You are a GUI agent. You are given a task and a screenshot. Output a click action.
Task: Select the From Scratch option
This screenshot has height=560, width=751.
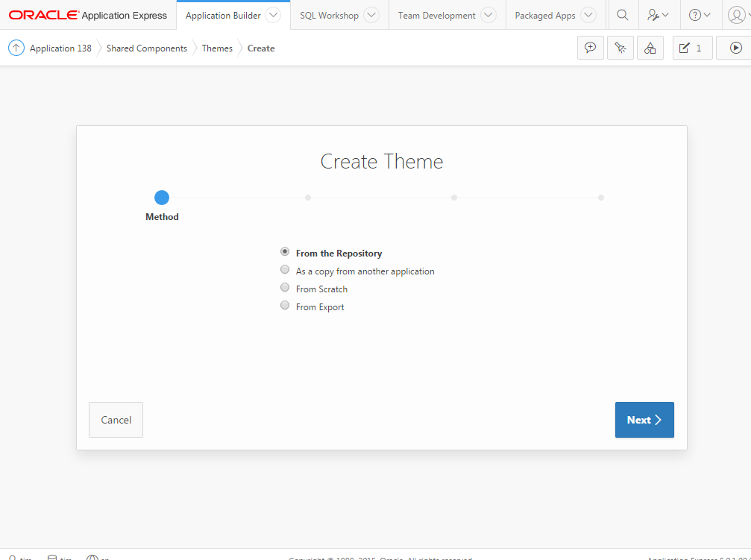(x=285, y=288)
